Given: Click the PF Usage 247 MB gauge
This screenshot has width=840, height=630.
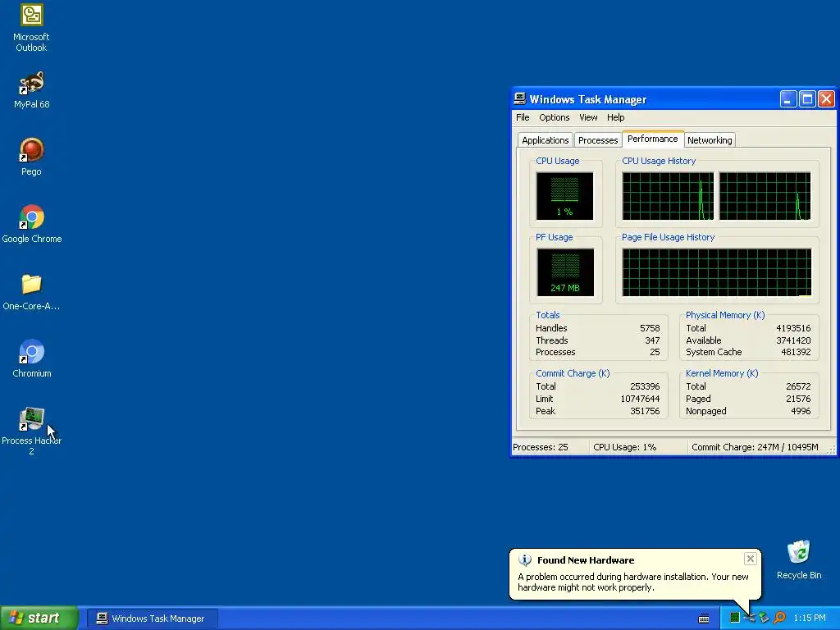Looking at the screenshot, I should click(565, 272).
